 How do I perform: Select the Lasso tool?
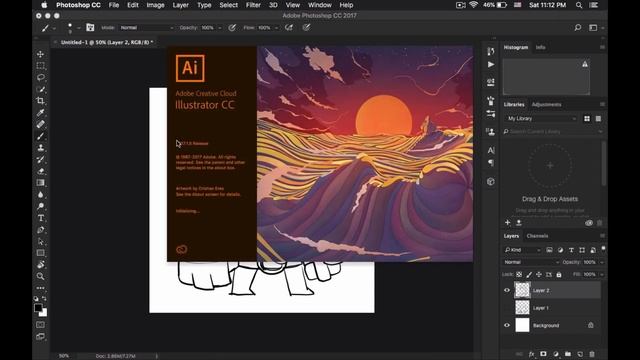(x=40, y=77)
